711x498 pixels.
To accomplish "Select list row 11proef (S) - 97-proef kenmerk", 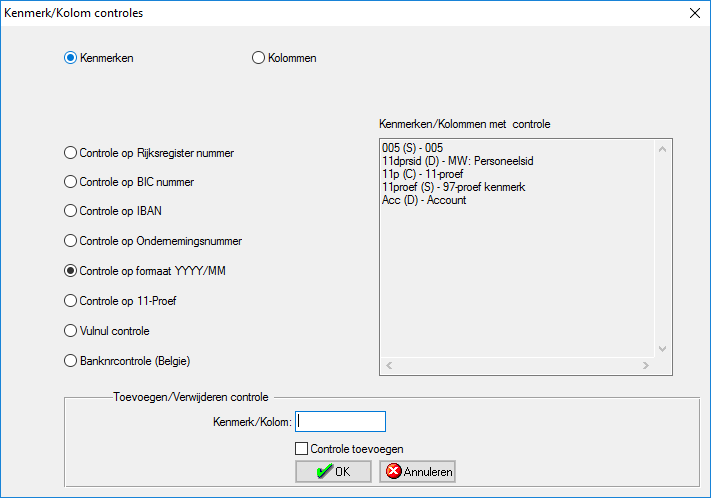I will click(x=517, y=187).
